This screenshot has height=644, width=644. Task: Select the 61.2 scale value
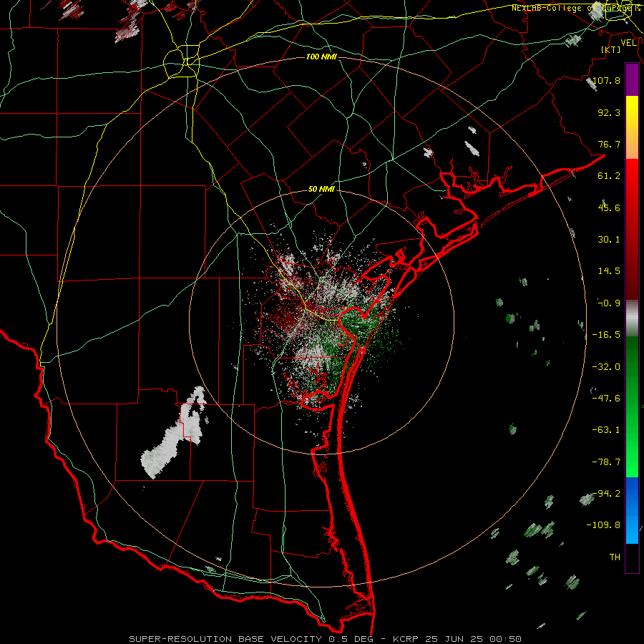click(x=609, y=176)
